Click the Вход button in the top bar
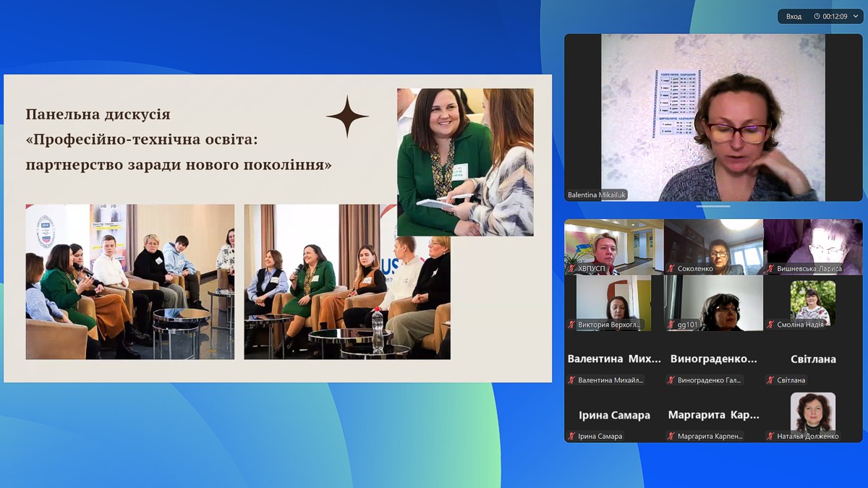Viewport: 868px width, 488px height. [x=793, y=17]
